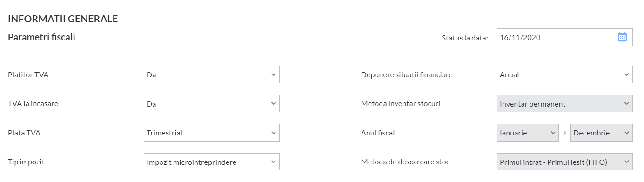The image size is (644, 182).
Task: Expand the TVA la incasare dropdown
Action: coord(212,104)
